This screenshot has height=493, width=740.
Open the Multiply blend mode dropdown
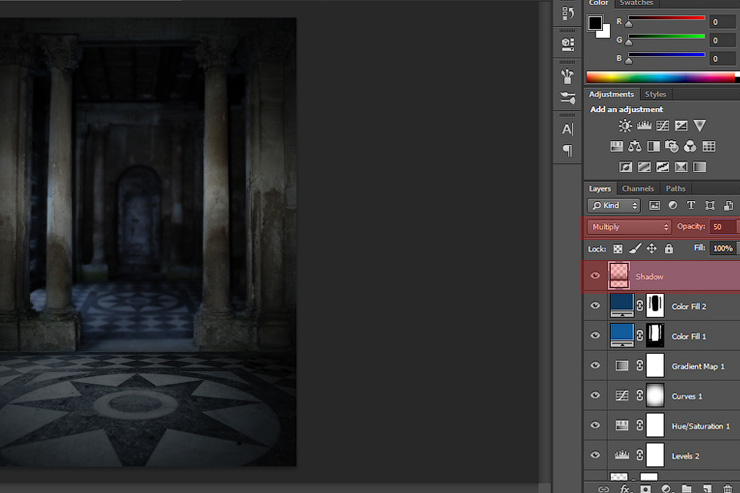tap(630, 227)
